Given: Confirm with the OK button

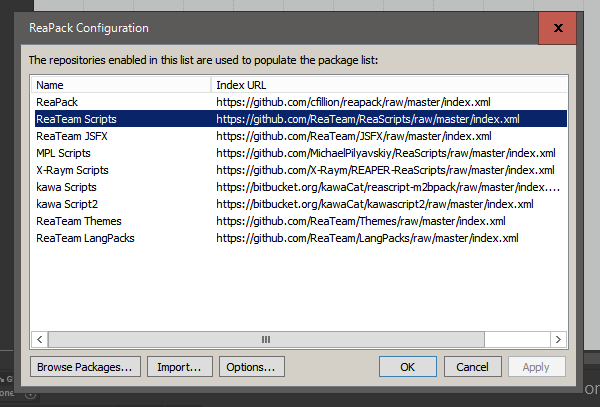Looking at the screenshot, I should click(408, 367).
